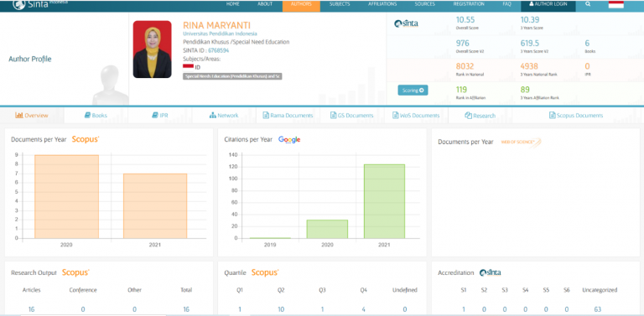Click the Indonesian flag language icon
Image resolution: width=644 pixels, height=316 pixels.
click(x=615, y=4)
